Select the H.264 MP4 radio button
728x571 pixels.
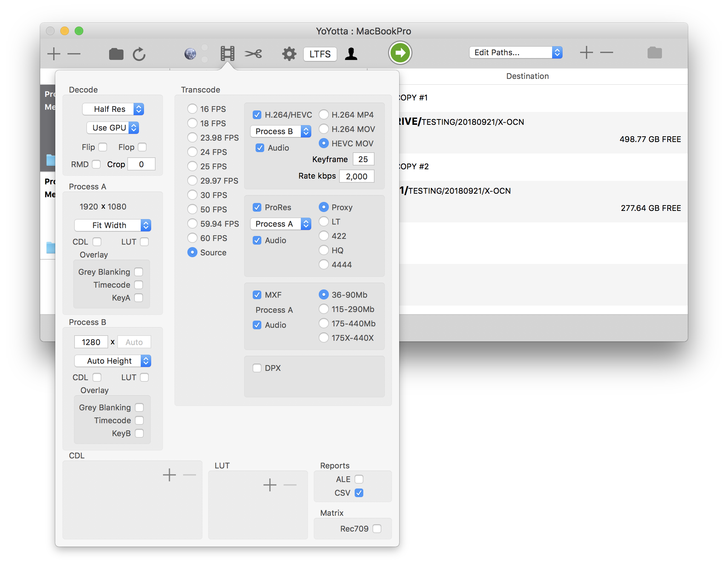pyautogui.click(x=324, y=115)
